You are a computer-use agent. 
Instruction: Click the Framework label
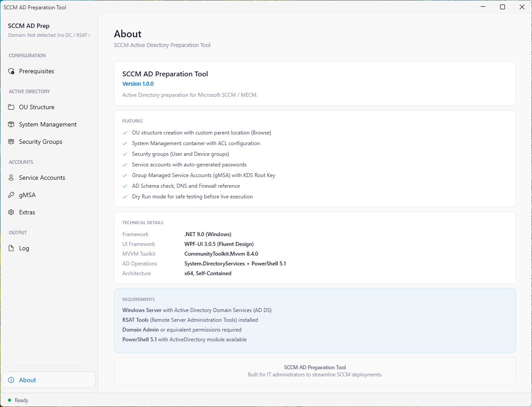[x=136, y=234]
